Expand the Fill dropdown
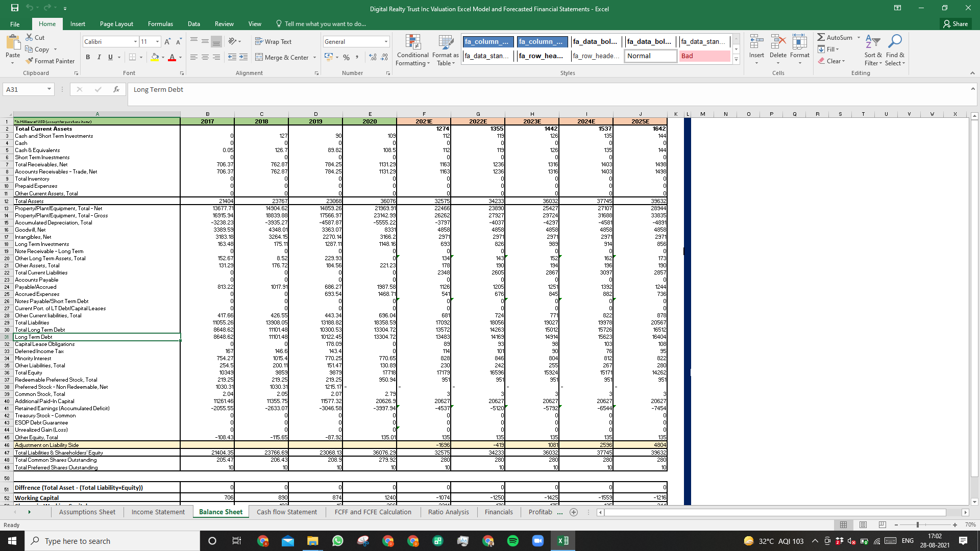 (x=838, y=49)
